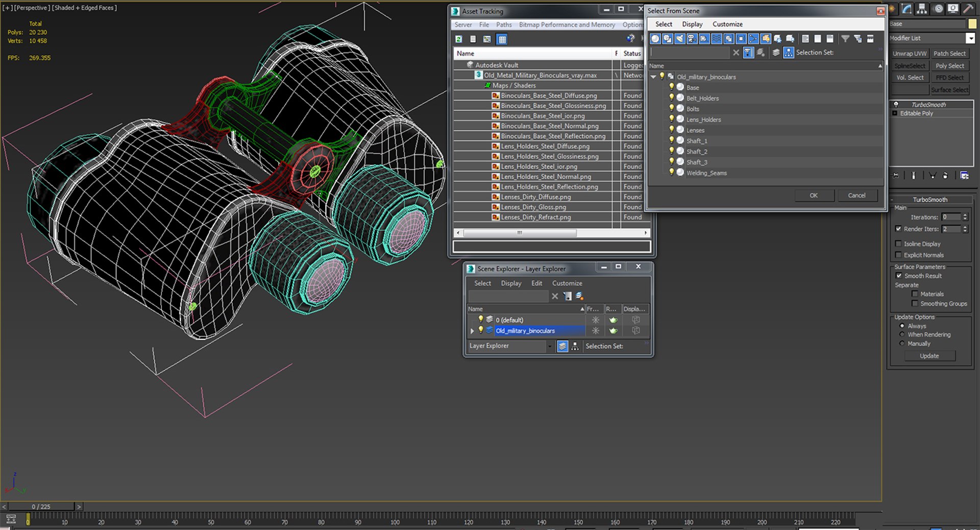Enable the Isoline Display checkbox
The image size is (980, 530).
tap(898, 244)
